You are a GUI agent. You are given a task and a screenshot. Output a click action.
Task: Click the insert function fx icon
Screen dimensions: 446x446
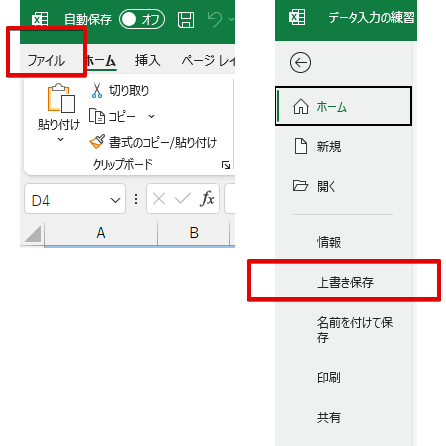pos(207,199)
